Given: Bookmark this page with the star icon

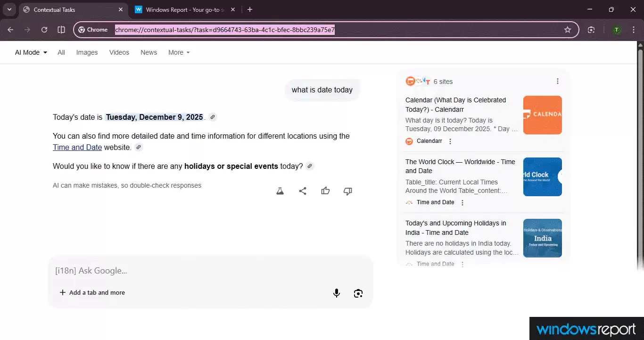Looking at the screenshot, I should [x=568, y=30].
